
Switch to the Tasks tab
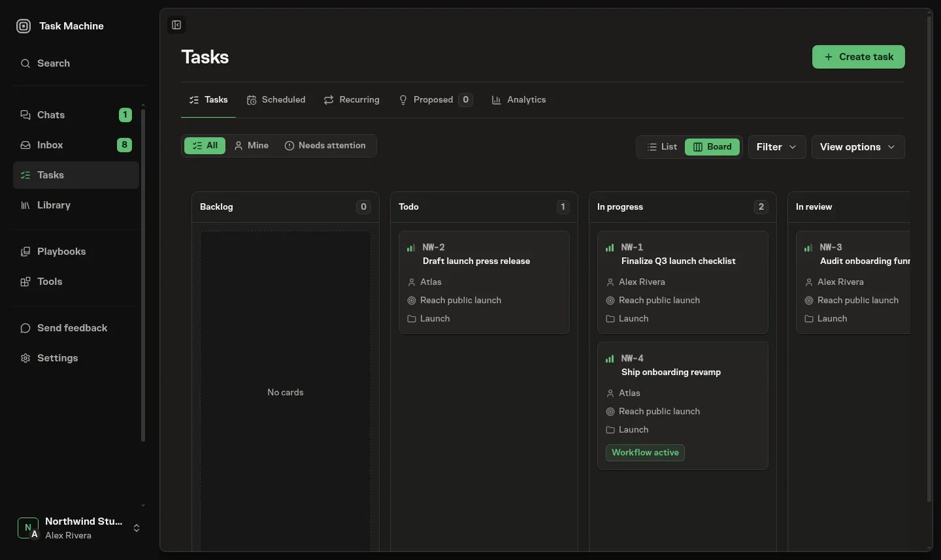(x=208, y=100)
